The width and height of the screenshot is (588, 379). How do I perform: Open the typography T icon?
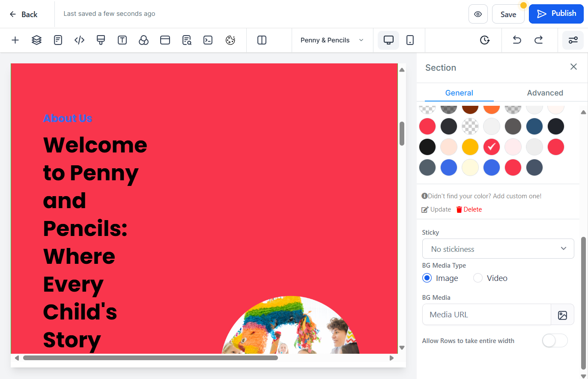[122, 40]
